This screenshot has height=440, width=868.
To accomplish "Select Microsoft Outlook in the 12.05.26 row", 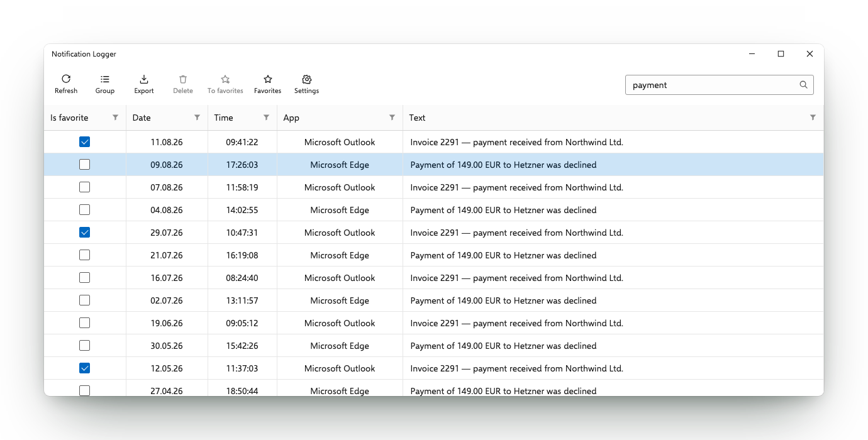I will [340, 368].
